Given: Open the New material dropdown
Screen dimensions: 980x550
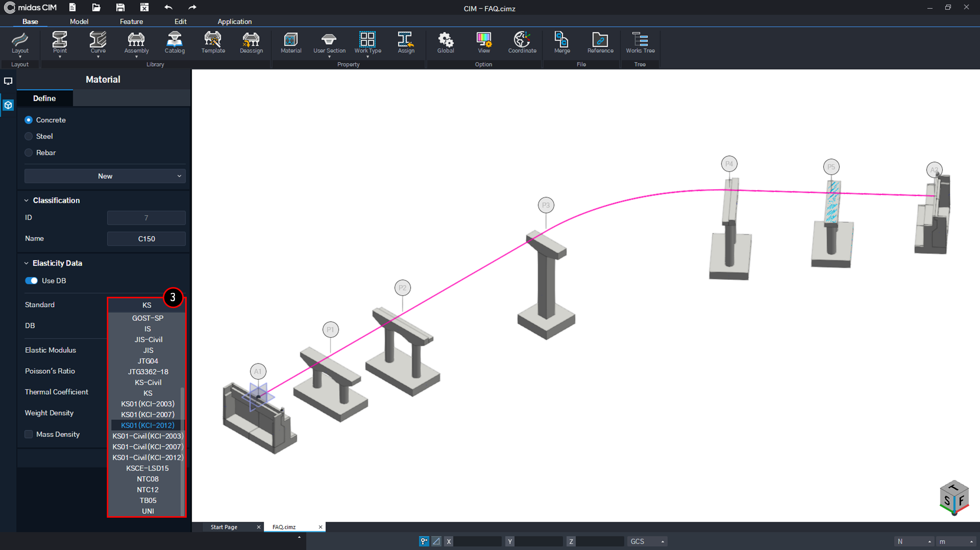Looking at the screenshot, I should click(105, 176).
